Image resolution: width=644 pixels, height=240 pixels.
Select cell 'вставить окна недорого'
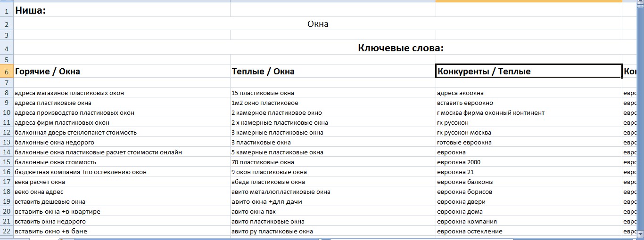tap(122, 221)
